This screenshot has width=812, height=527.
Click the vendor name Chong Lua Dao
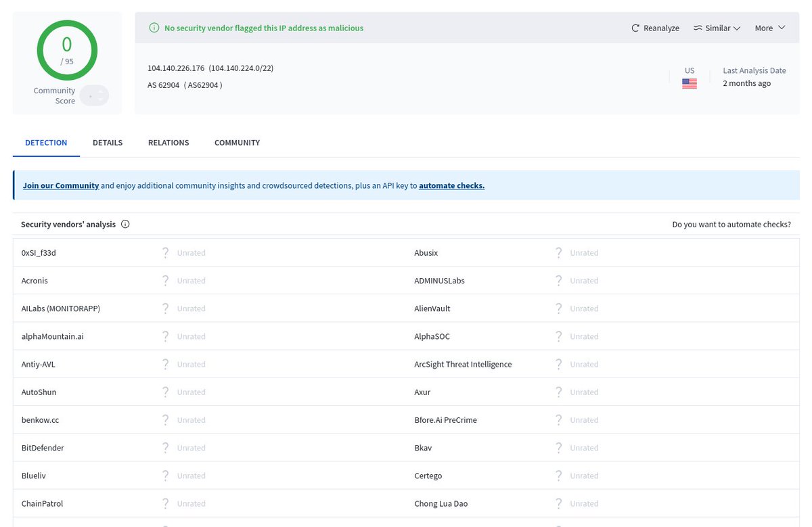441,503
